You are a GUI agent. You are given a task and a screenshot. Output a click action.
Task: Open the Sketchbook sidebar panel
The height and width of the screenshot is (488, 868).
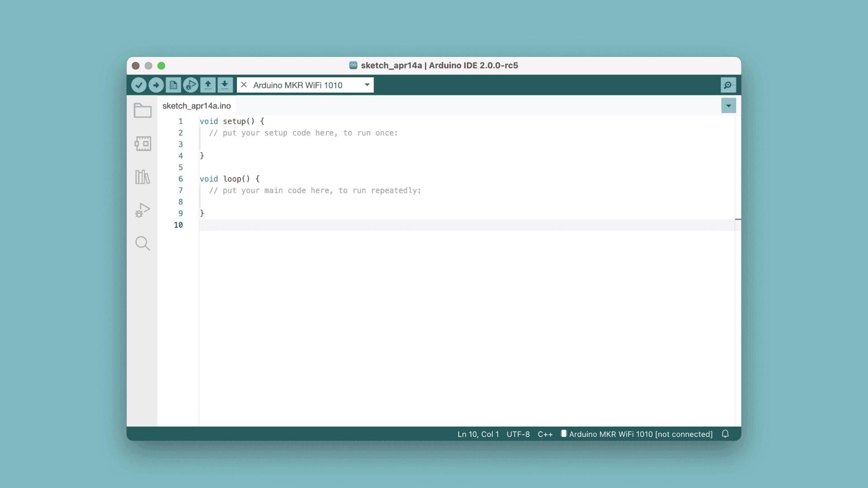[143, 110]
